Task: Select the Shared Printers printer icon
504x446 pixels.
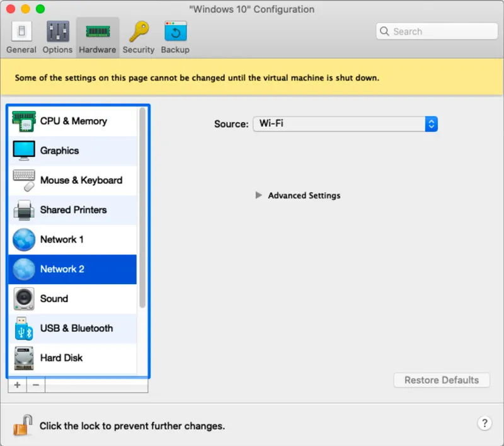Action: click(24, 210)
